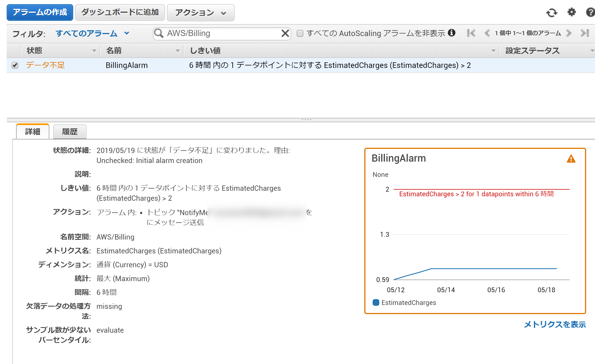Open the アクション dropdown menu
This screenshot has height=364, width=595.
[x=201, y=13]
